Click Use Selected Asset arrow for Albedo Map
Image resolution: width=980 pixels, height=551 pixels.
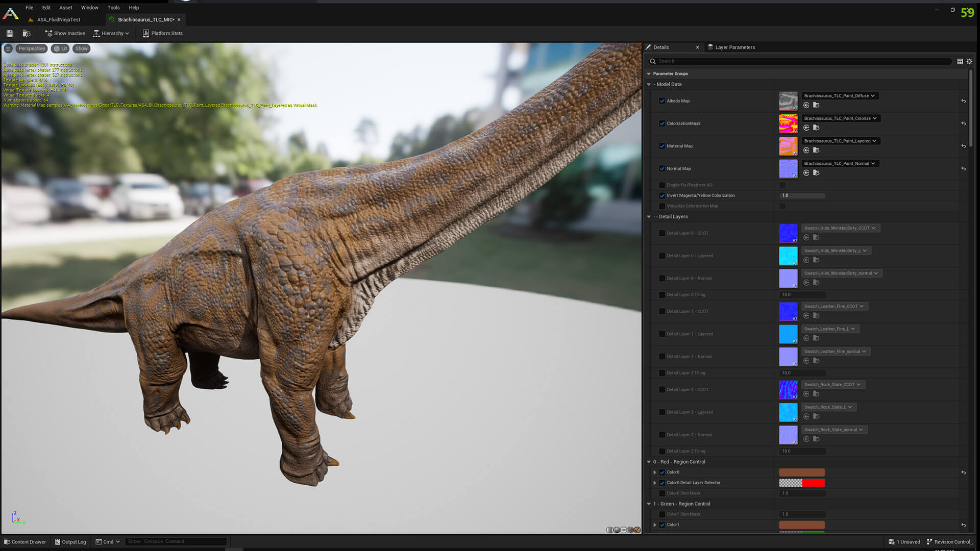tap(806, 105)
